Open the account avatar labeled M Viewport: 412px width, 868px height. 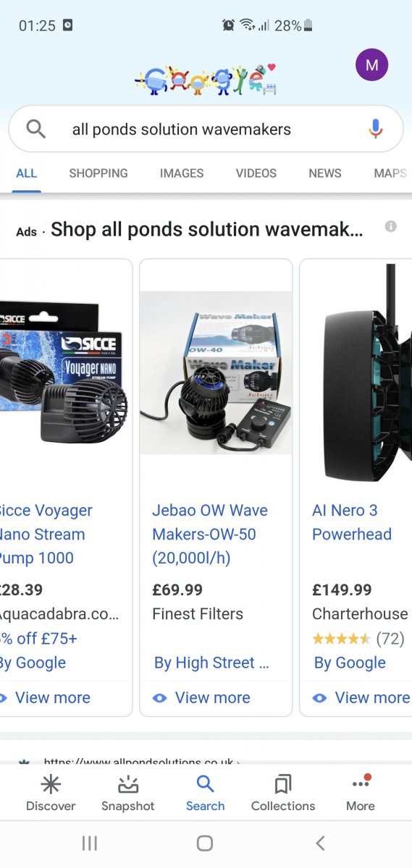coord(372,65)
